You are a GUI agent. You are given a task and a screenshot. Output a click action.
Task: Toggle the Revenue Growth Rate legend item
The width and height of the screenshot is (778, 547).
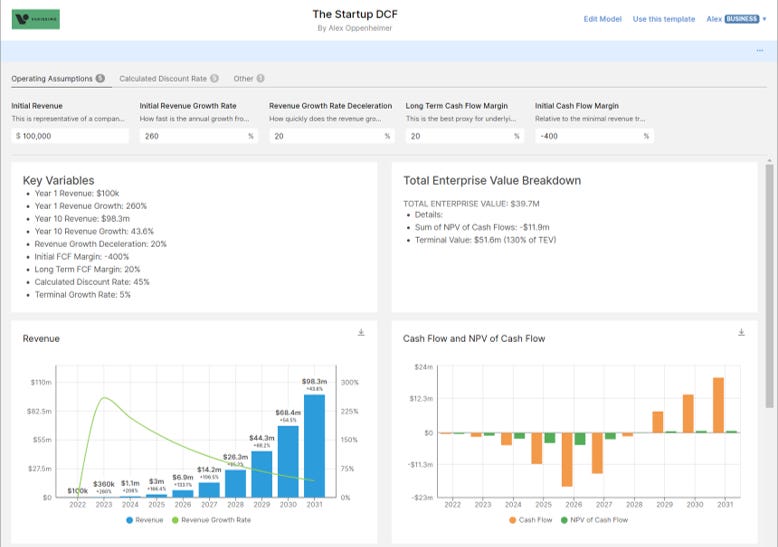click(211, 520)
